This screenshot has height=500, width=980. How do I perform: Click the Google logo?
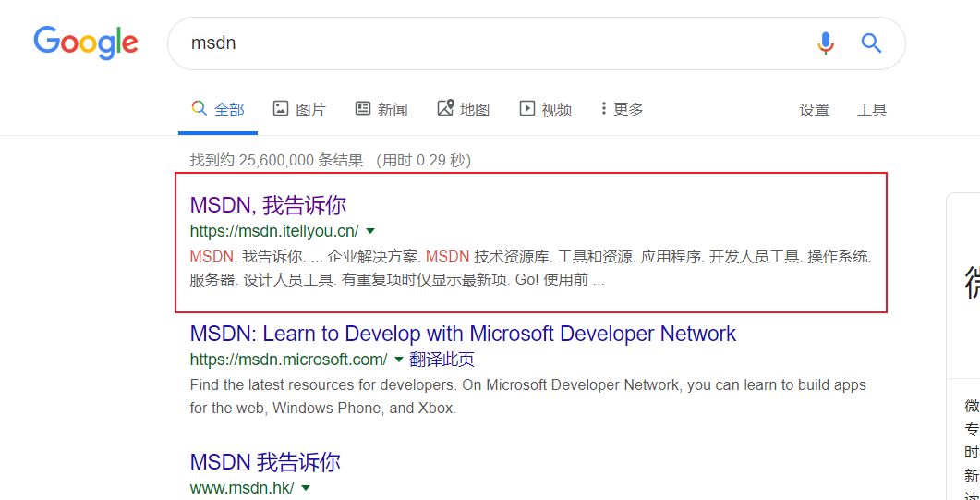[x=86, y=43]
